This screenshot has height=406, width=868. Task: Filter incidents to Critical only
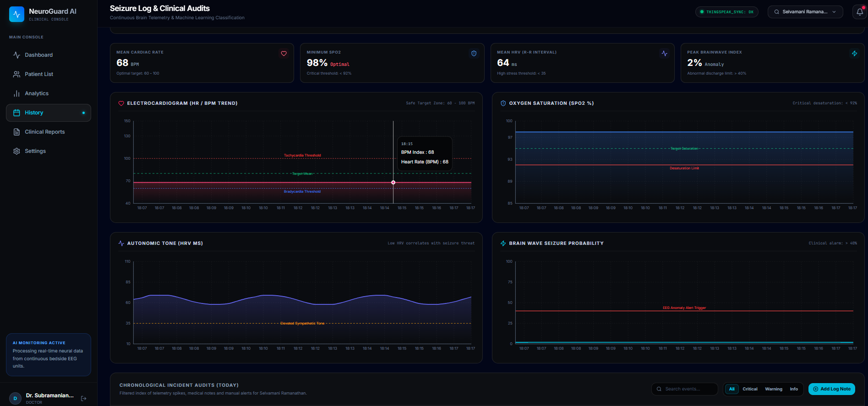click(x=750, y=389)
